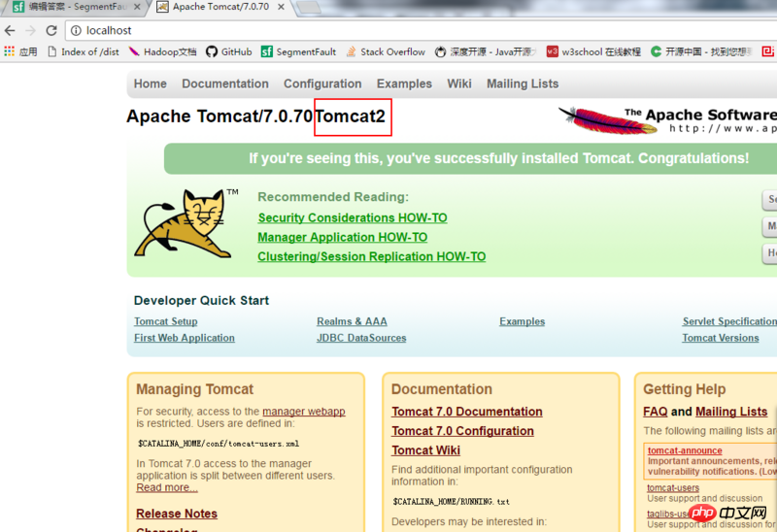Click the localhost address bar
The image size is (777, 532).
pyautogui.click(x=422, y=31)
